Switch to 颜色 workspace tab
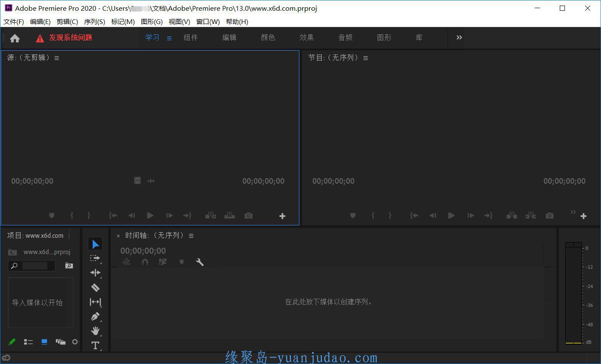Screen dimensions: 601x364 [268, 38]
